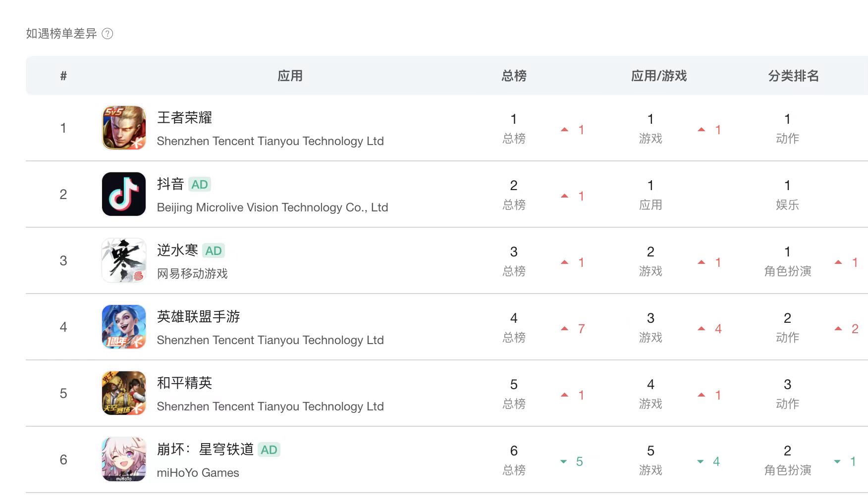Click publisher 网易移动游戏
Image resolution: width=868 pixels, height=501 pixels.
pyautogui.click(x=192, y=274)
